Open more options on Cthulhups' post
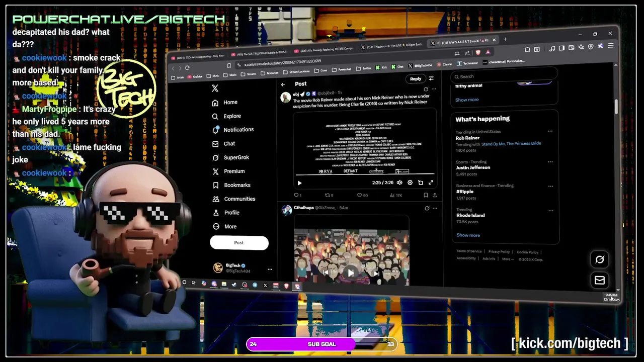Screen dimensions: 644x362 tap(435, 208)
